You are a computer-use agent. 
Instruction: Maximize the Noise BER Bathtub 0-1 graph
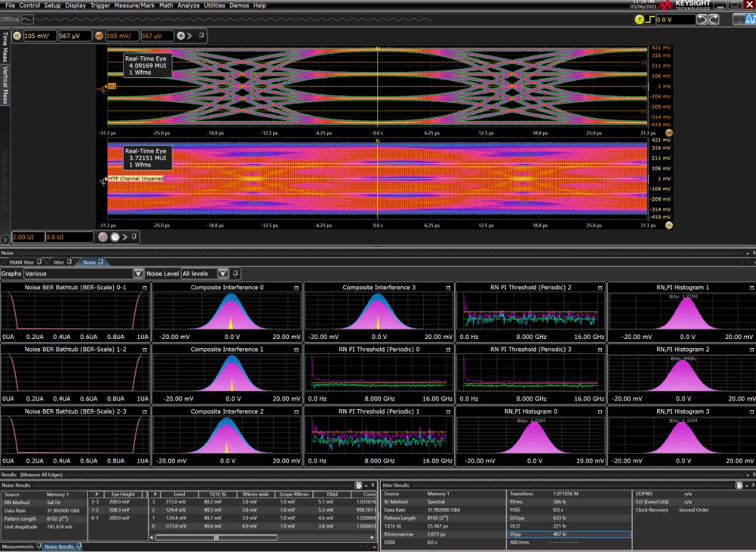click(144, 288)
